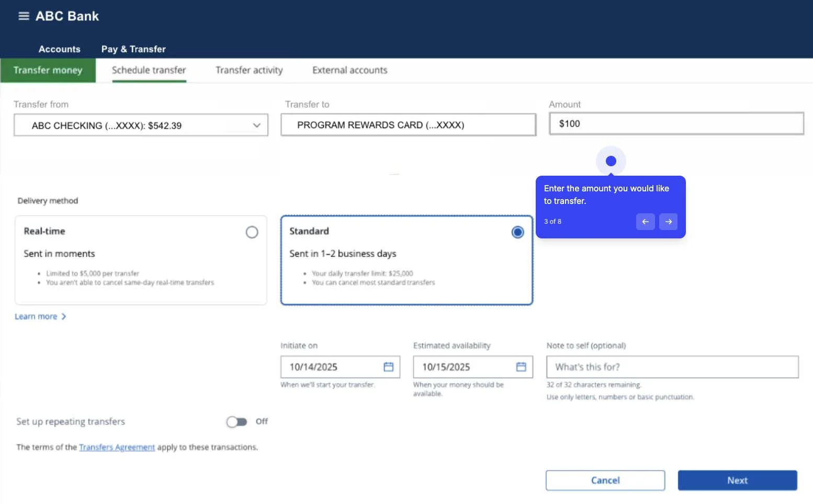Viewport: 813px width, 504px height.
Task: Click the Estimated availability date field
Action: (473, 367)
